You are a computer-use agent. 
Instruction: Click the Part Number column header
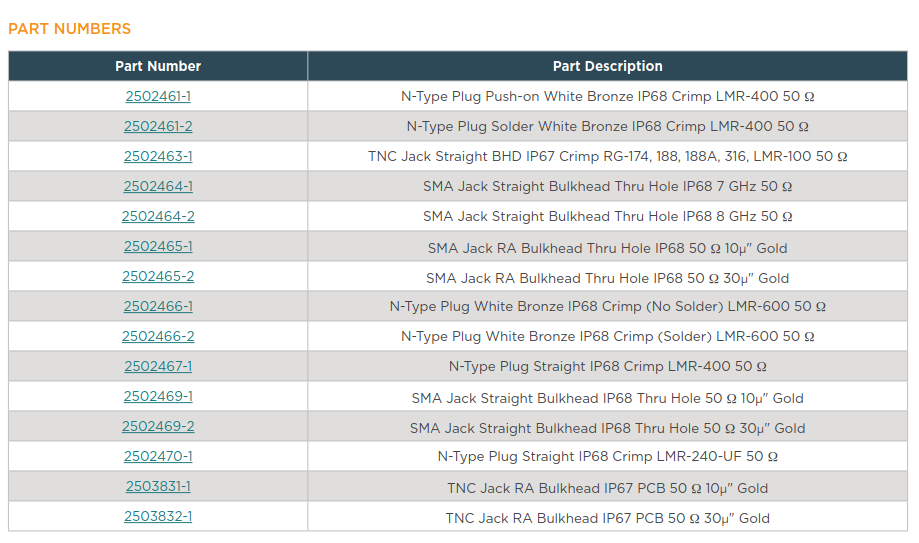coord(158,66)
